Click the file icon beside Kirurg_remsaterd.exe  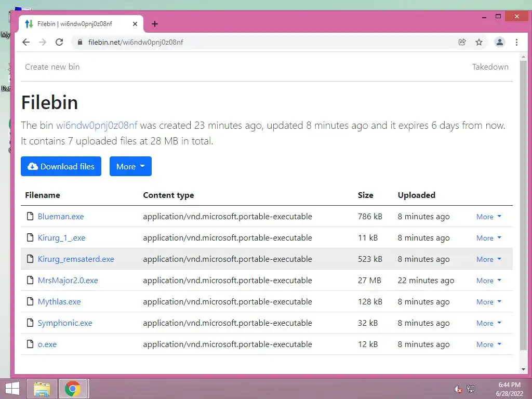[x=30, y=259]
